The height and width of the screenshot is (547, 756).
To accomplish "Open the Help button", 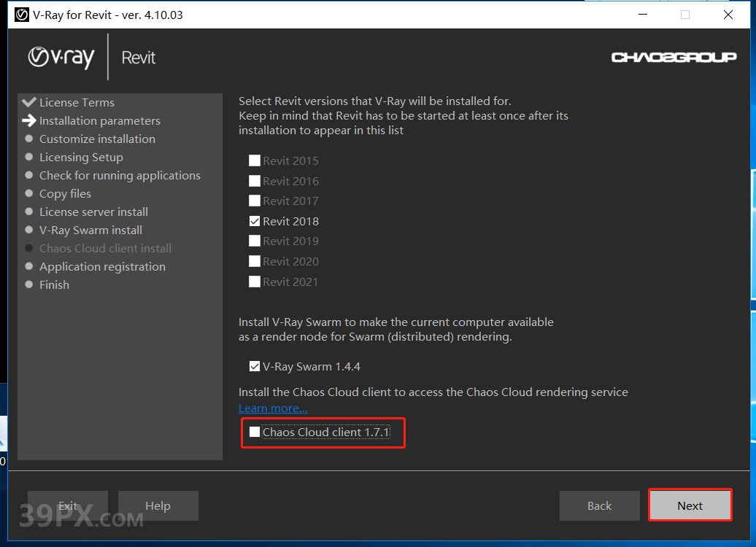I will click(x=158, y=505).
